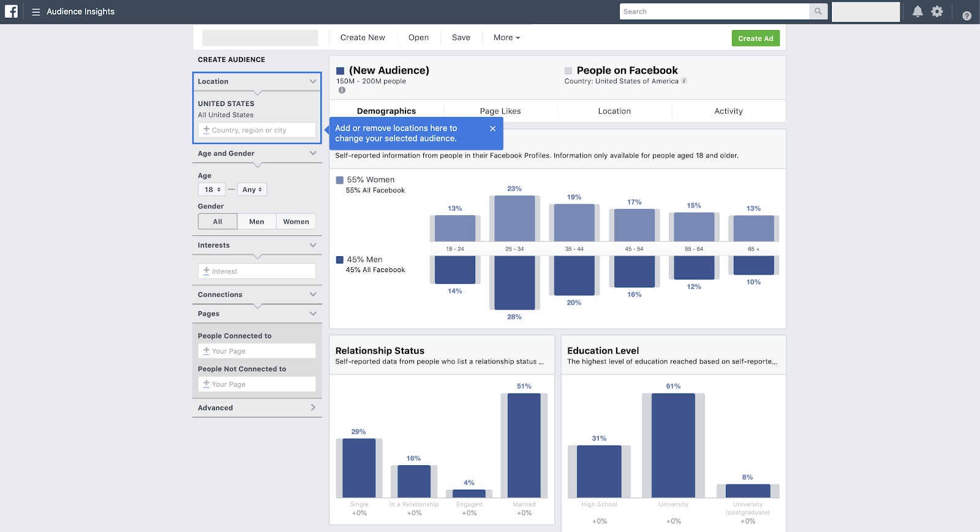Switch to the Page Likes tab
This screenshot has width=980, height=532.
point(500,111)
